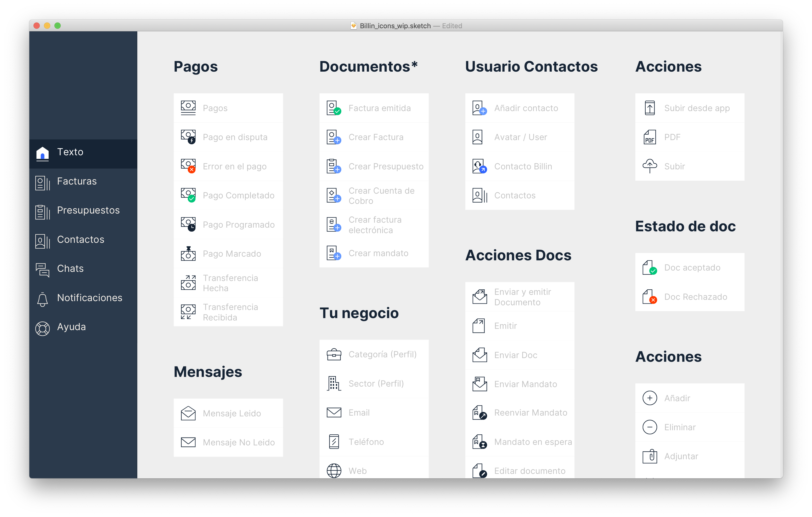
Task: Click the Mensaje Leido envelope icon
Action: coord(188,413)
